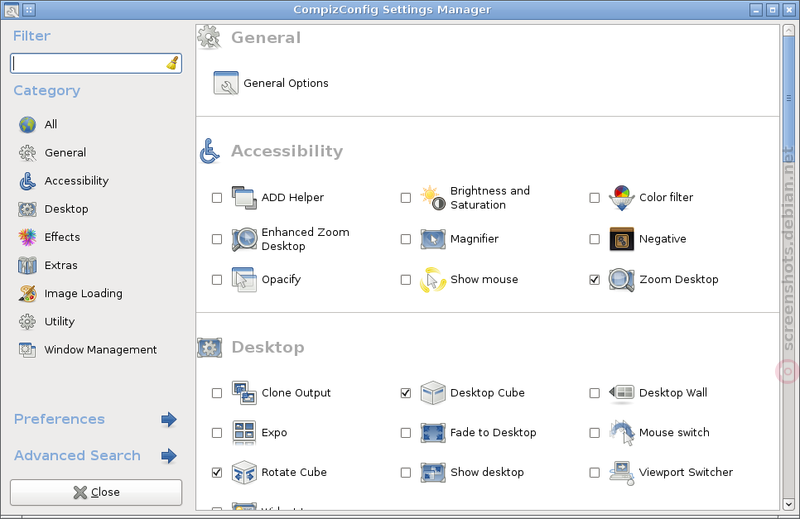Click the Close button
Image resolution: width=800 pixels, height=519 pixels.
click(96, 492)
